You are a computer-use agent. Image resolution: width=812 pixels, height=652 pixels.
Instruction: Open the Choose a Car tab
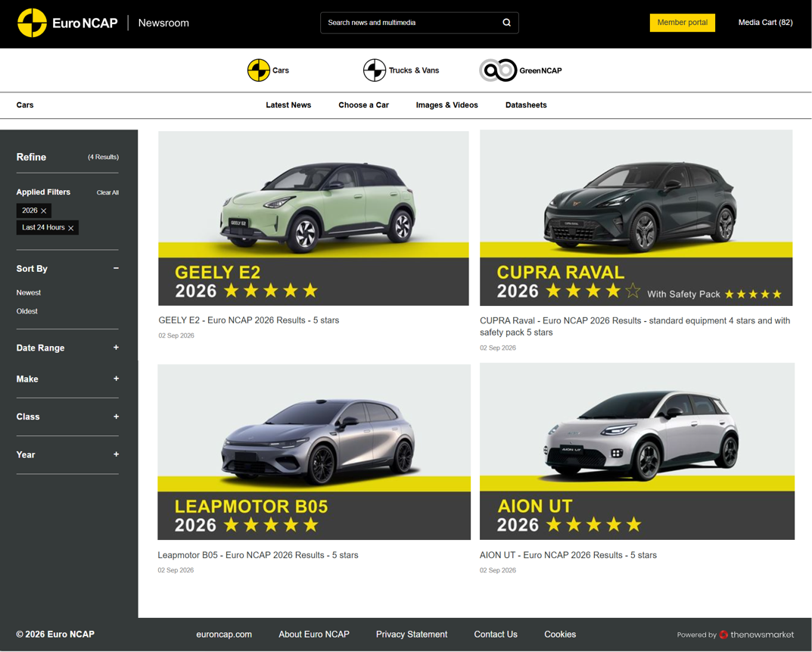363,105
